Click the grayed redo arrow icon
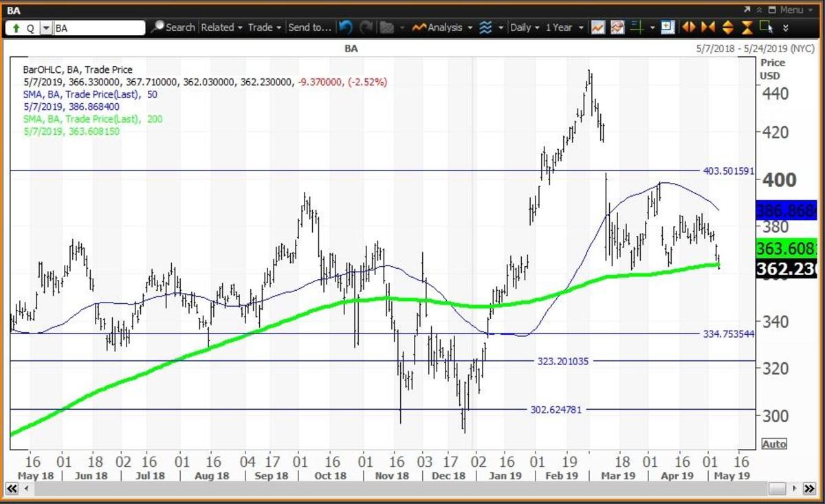Viewport: 825px width, 504px height. 367,28
